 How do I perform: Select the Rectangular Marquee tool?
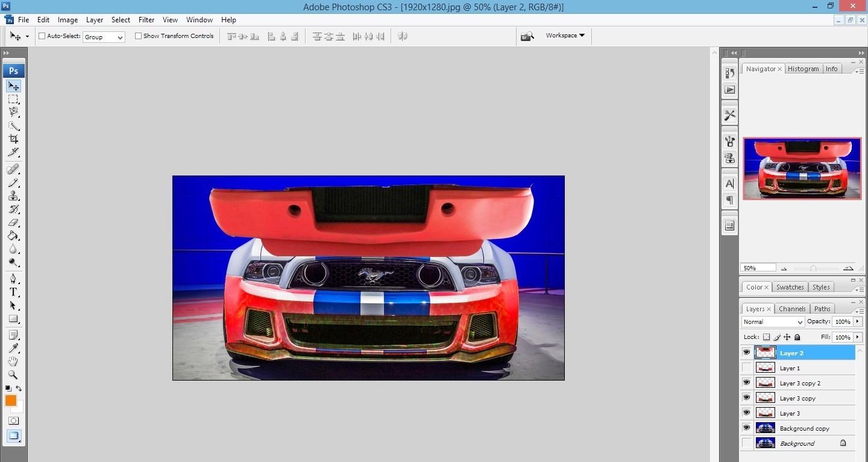click(x=13, y=100)
